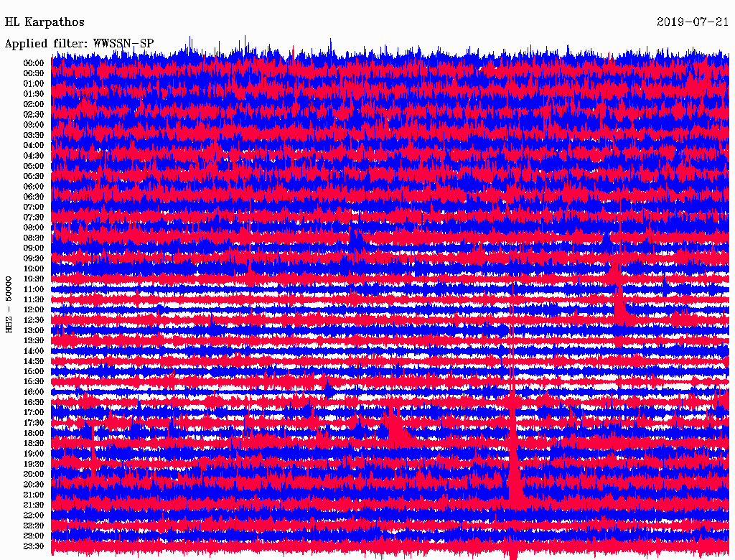Screen dimensions: 735x560
Task: Select the 12:00 time label
Action: (34, 309)
